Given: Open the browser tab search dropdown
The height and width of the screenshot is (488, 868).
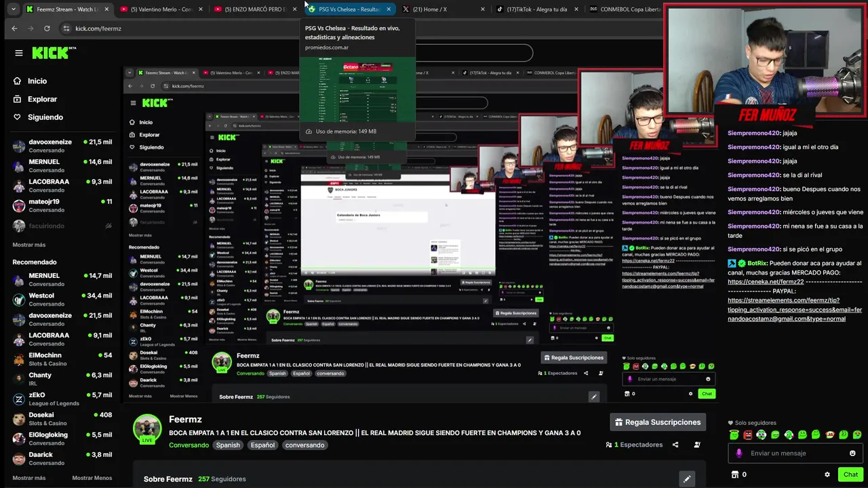Looking at the screenshot, I should pyautogui.click(x=13, y=9).
